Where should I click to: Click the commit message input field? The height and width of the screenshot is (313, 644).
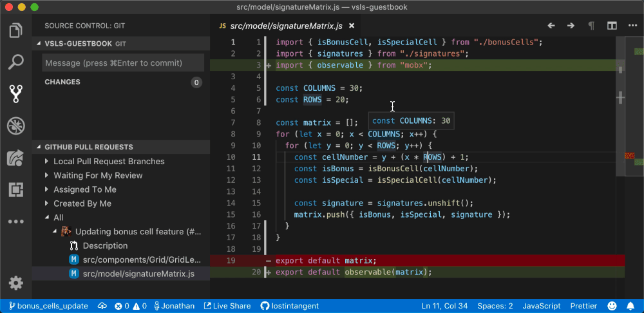122,63
